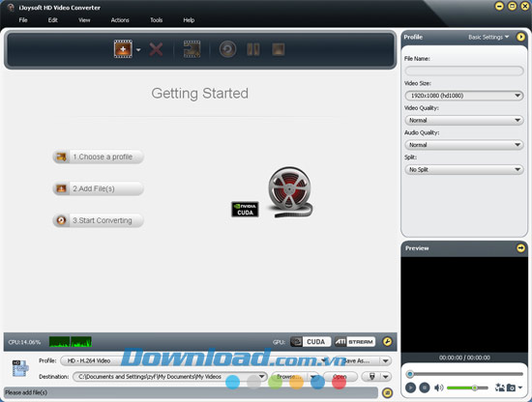Click the Add File(s) filmstrip icon
The image size is (532, 402).
[123, 49]
